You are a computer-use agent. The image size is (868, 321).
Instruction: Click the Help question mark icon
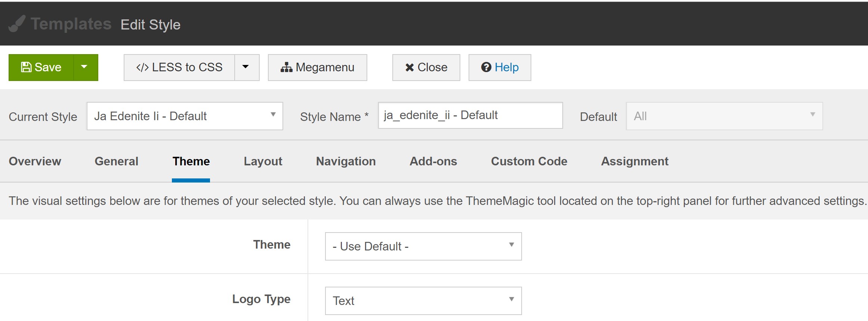point(486,67)
